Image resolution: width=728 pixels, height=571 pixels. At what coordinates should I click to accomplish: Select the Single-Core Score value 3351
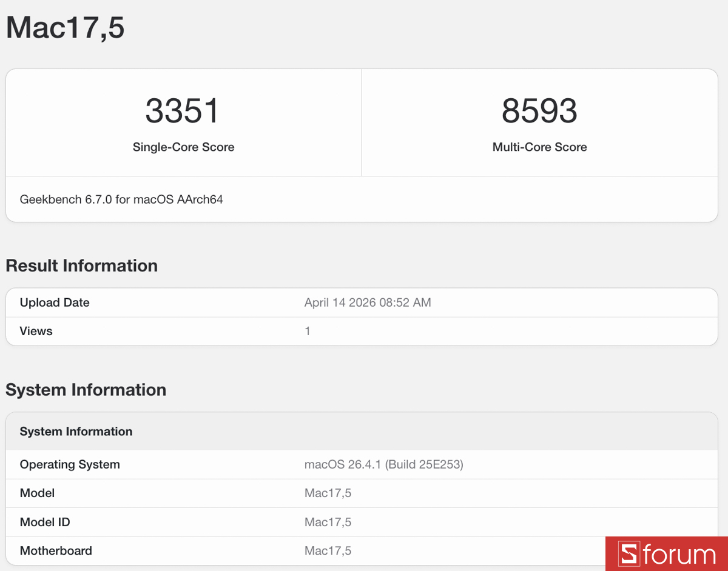tap(183, 110)
